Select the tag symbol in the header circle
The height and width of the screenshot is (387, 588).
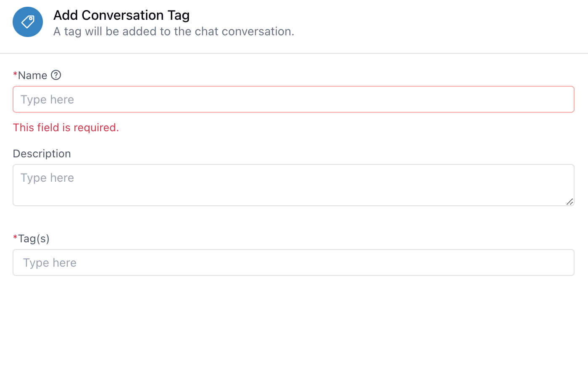[28, 21]
